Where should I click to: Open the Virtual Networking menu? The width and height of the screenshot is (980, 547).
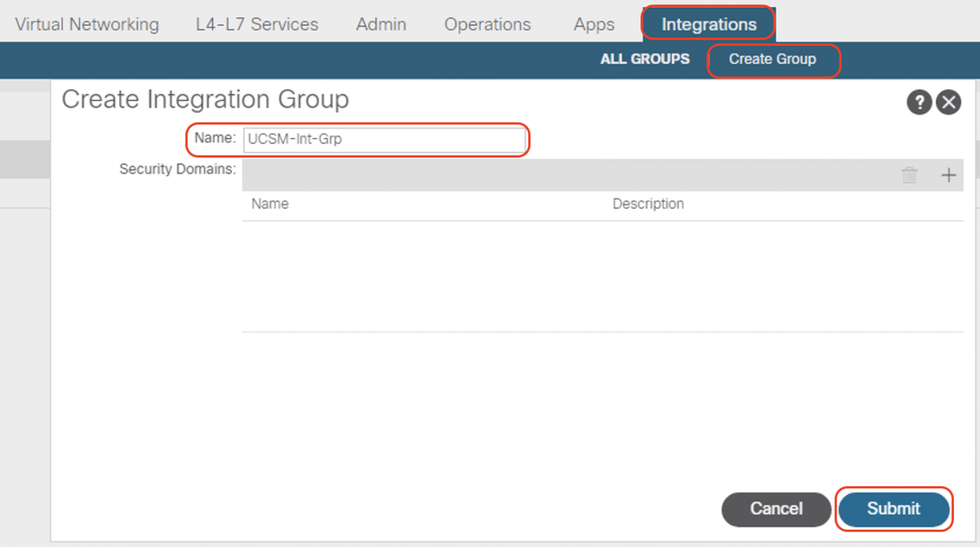[x=87, y=24]
